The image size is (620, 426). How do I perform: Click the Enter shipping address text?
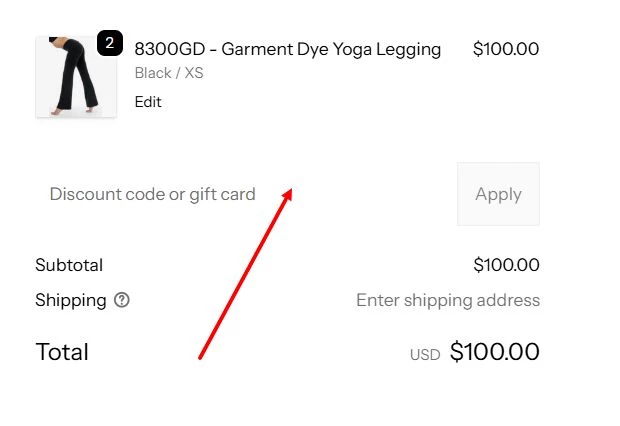(x=447, y=300)
